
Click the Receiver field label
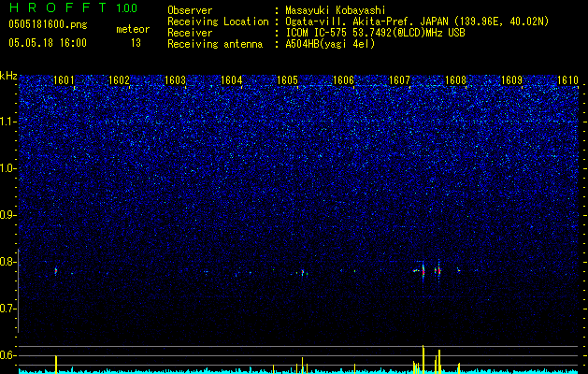190,33
